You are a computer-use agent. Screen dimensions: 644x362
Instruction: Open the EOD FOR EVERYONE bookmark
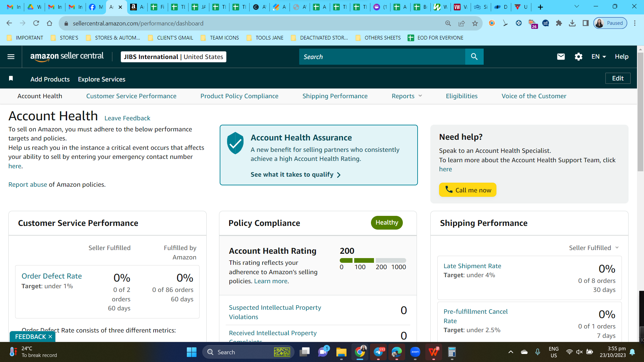(435, 38)
